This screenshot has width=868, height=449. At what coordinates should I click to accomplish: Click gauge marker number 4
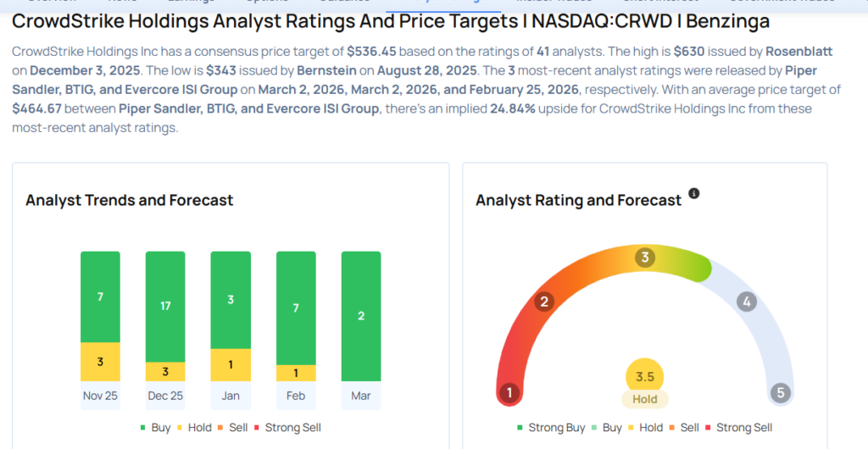click(746, 302)
